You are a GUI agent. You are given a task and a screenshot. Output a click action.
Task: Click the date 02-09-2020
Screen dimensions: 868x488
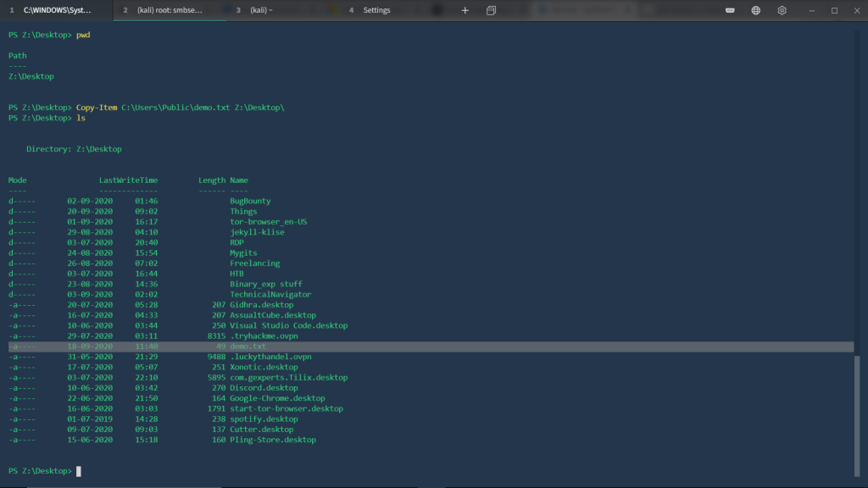click(90, 201)
